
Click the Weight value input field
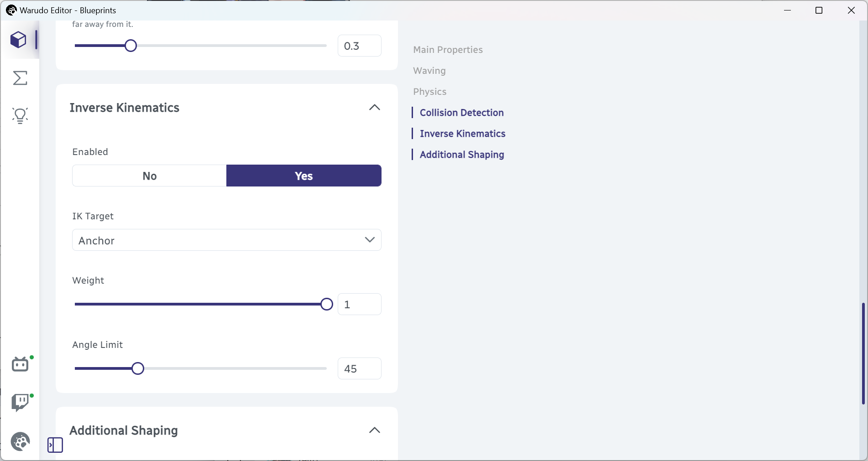[360, 304]
